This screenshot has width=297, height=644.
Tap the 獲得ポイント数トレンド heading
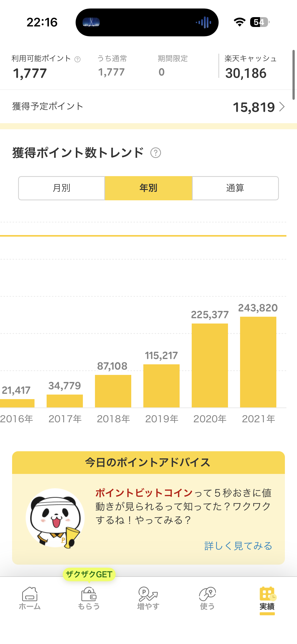pos(78,153)
